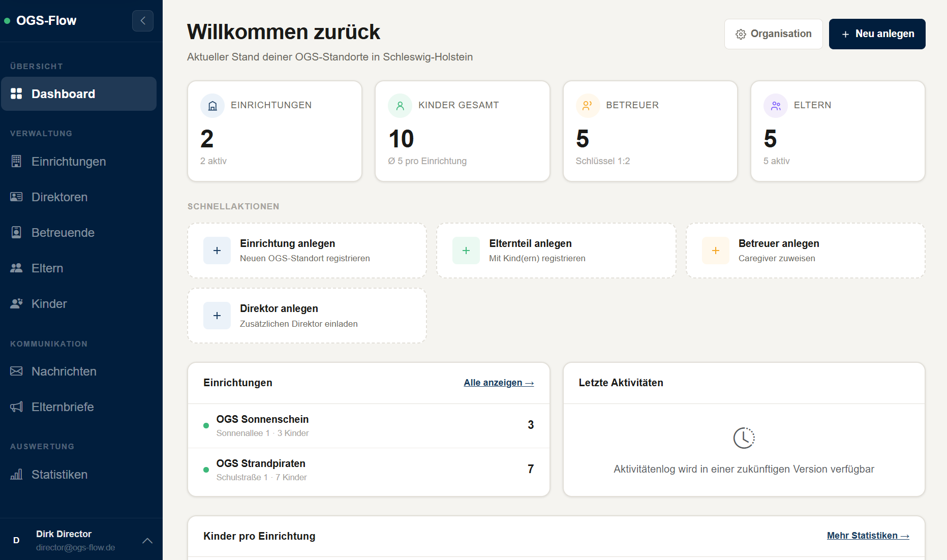Image resolution: width=947 pixels, height=560 pixels.
Task: Click the Eltern people icon in sidebar
Action: pos(16,268)
